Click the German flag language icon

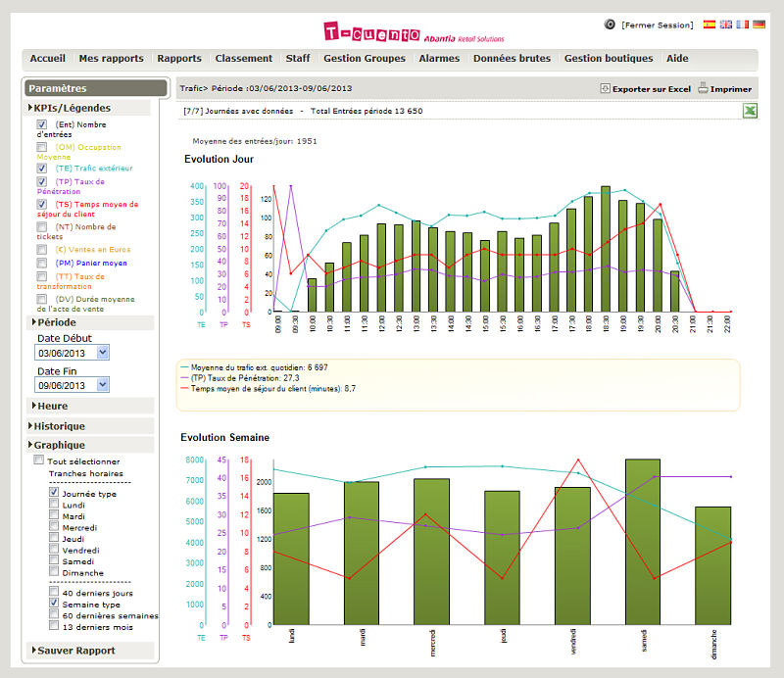pos(759,24)
